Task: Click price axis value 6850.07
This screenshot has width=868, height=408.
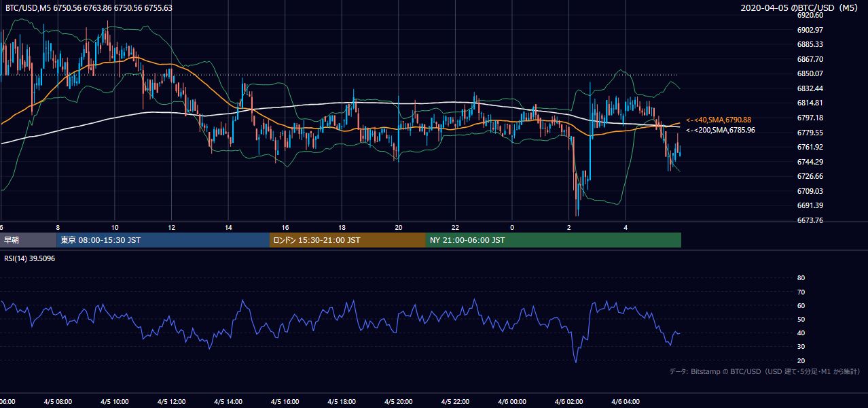Action: (x=810, y=73)
